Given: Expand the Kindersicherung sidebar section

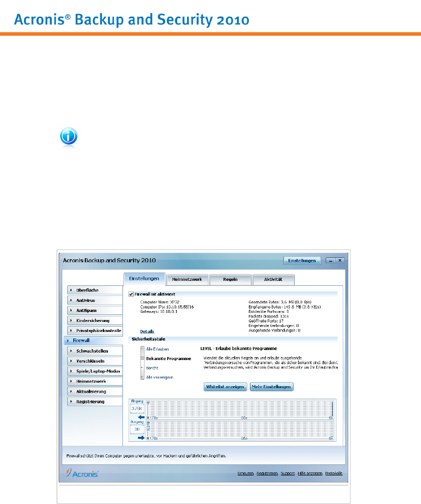Looking at the screenshot, I should point(95,320).
